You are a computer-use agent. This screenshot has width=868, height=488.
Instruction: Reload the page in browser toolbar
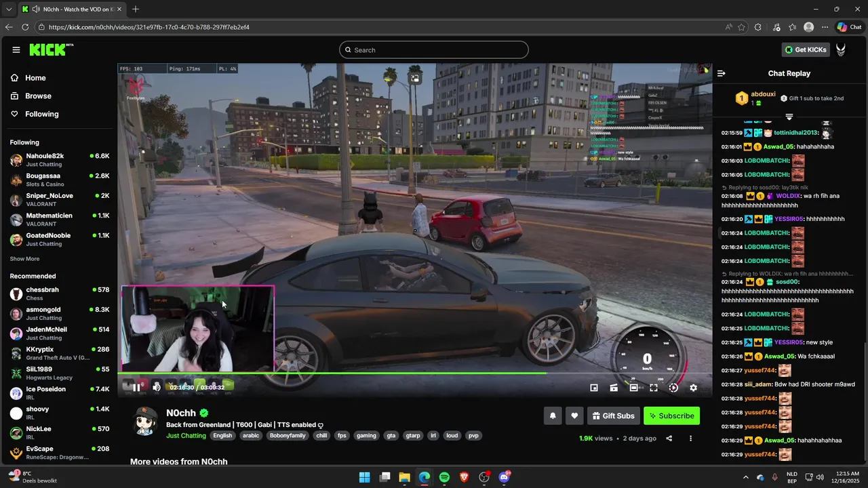click(25, 27)
